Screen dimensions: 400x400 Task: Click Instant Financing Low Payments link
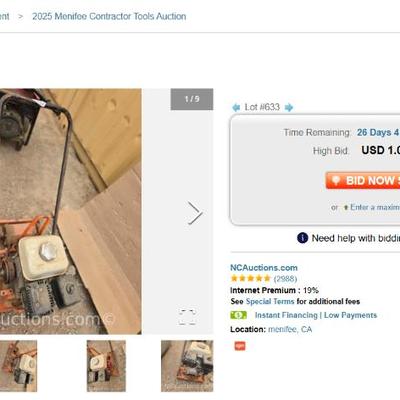316,315
